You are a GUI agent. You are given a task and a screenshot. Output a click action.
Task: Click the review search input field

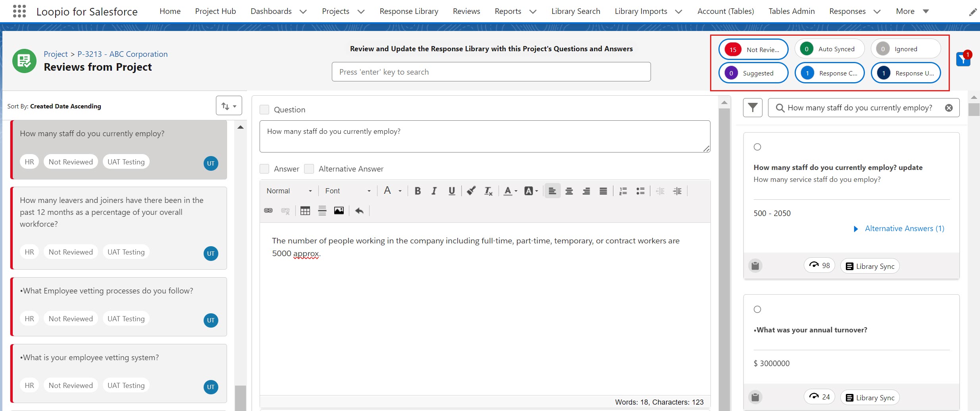pyautogui.click(x=491, y=72)
